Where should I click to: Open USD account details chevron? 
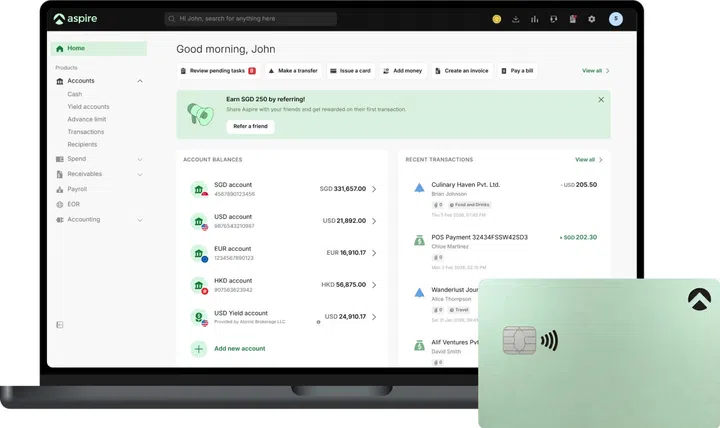click(x=374, y=221)
